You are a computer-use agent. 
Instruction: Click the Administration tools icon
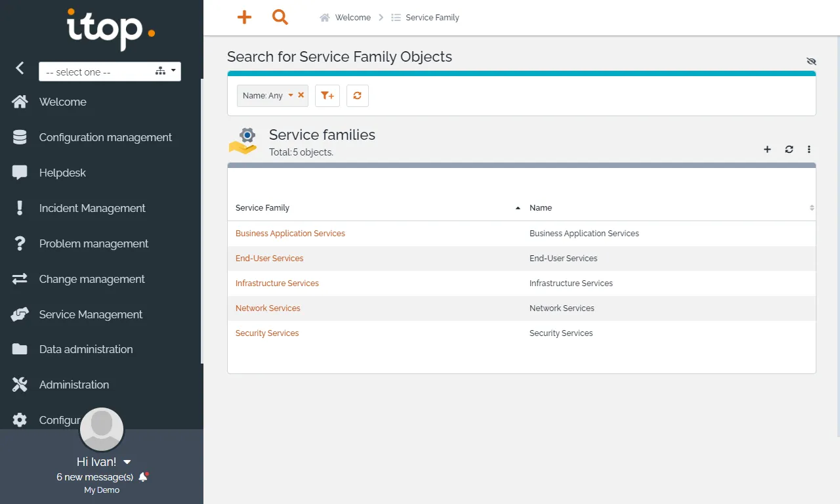tap(20, 385)
